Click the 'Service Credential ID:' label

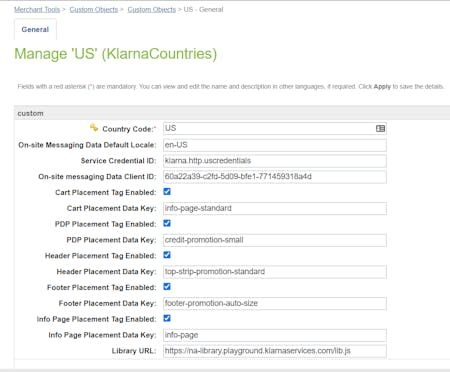(x=118, y=161)
